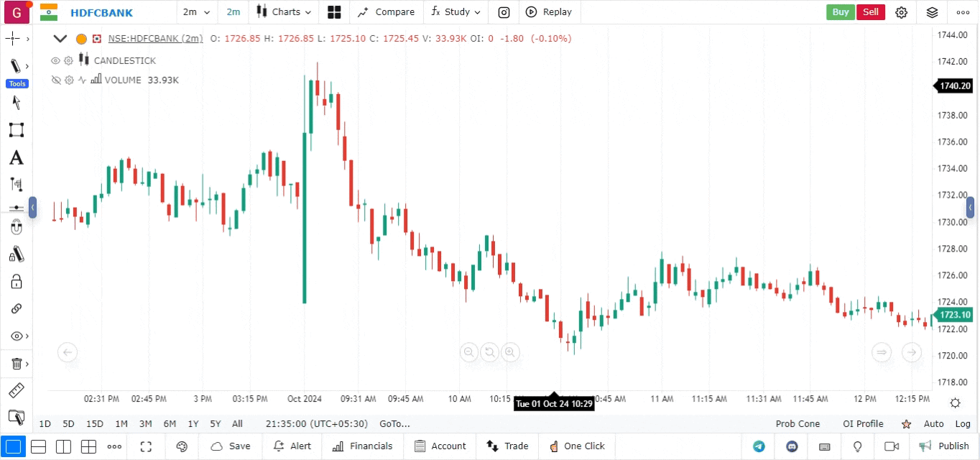Open the multi-chart layout grid icon

(334, 12)
